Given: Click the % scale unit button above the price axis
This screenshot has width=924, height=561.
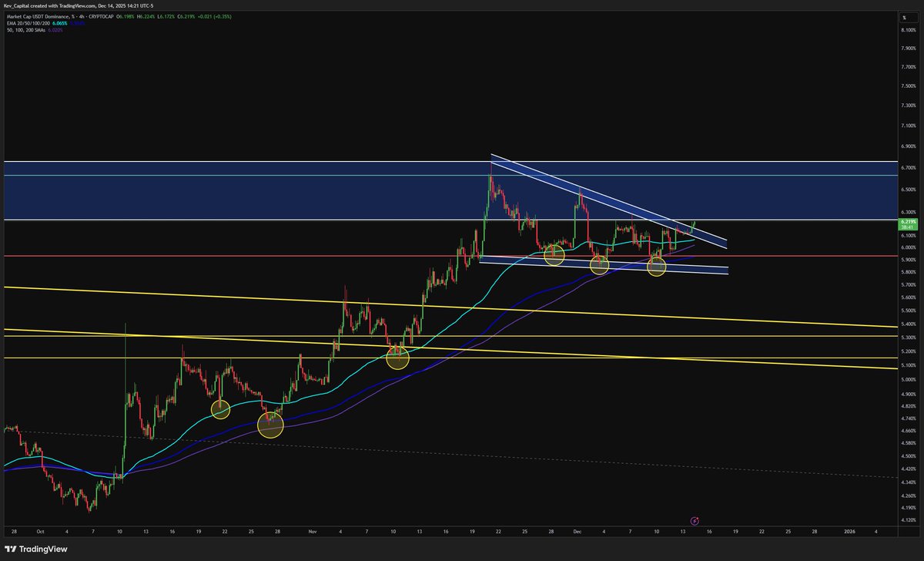Looking at the screenshot, I should [909, 18].
